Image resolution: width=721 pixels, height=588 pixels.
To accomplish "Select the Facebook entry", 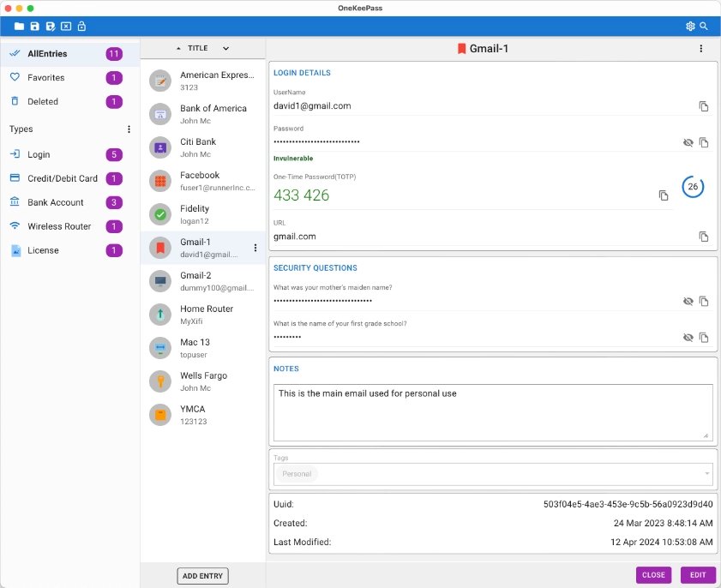I will tap(203, 181).
